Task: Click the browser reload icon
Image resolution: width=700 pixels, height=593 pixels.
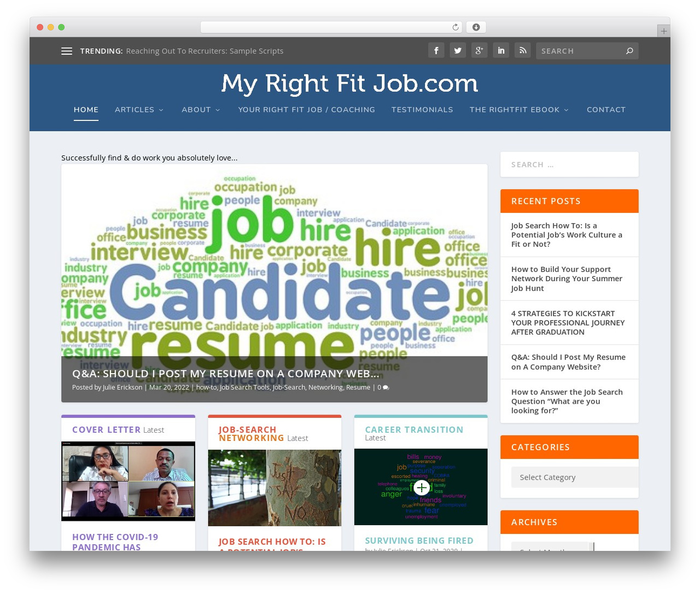Action: click(456, 27)
